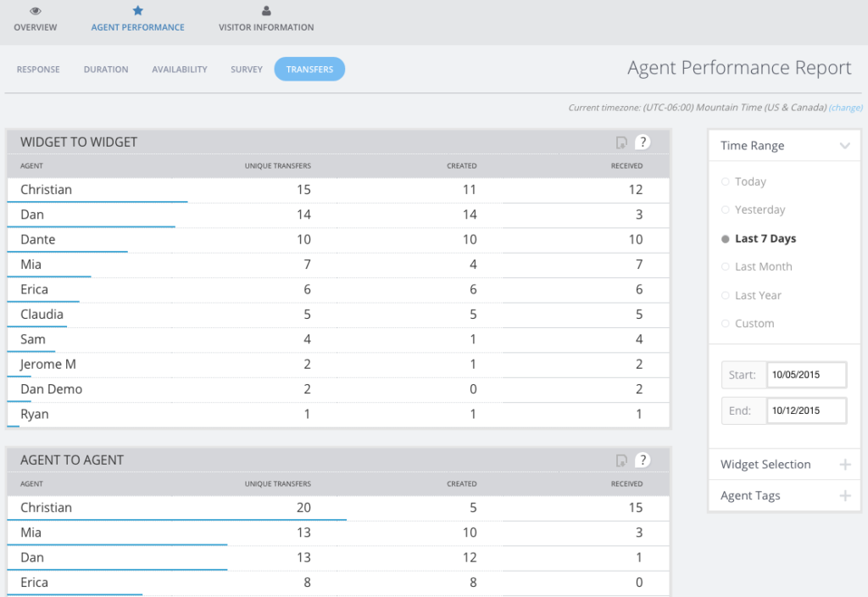Click the Visitor Information person icon
The image size is (868, 597).
(x=265, y=12)
